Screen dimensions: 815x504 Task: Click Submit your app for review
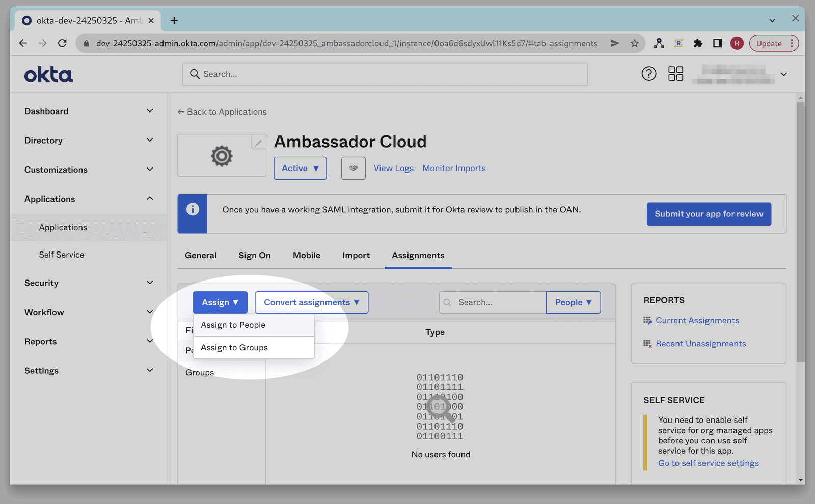pos(709,214)
